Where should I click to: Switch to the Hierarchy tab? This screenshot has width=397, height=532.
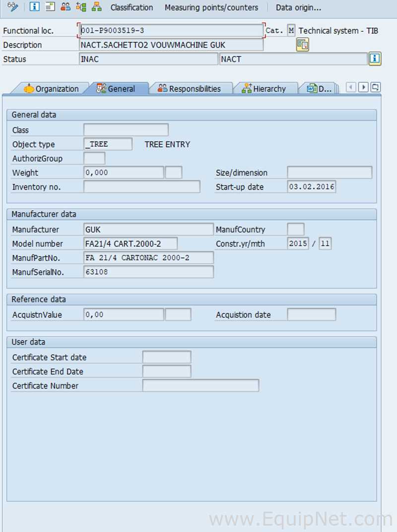[x=264, y=89]
